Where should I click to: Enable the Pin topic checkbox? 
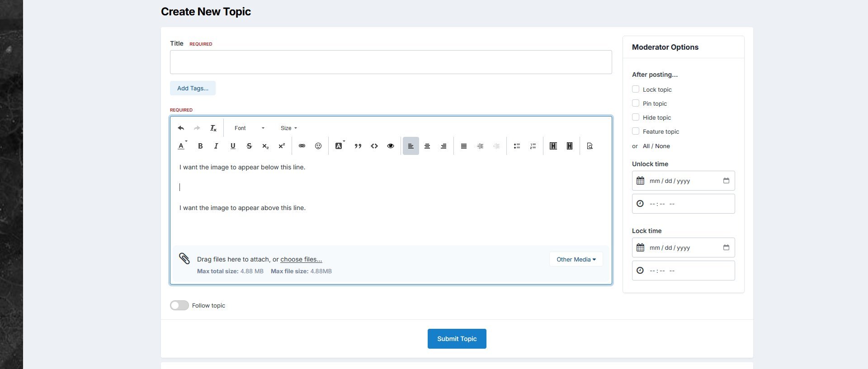pos(636,103)
